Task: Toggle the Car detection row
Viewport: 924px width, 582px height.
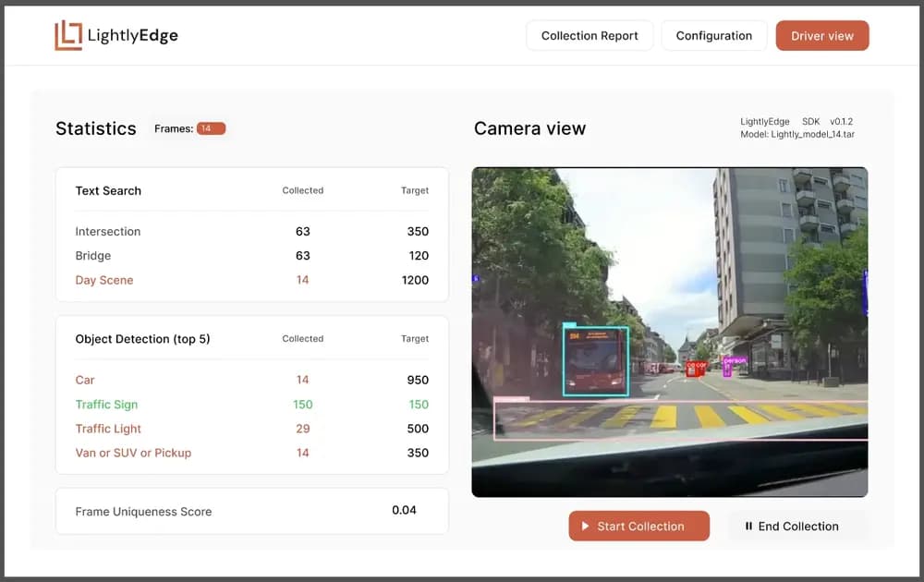Action: tap(84, 380)
